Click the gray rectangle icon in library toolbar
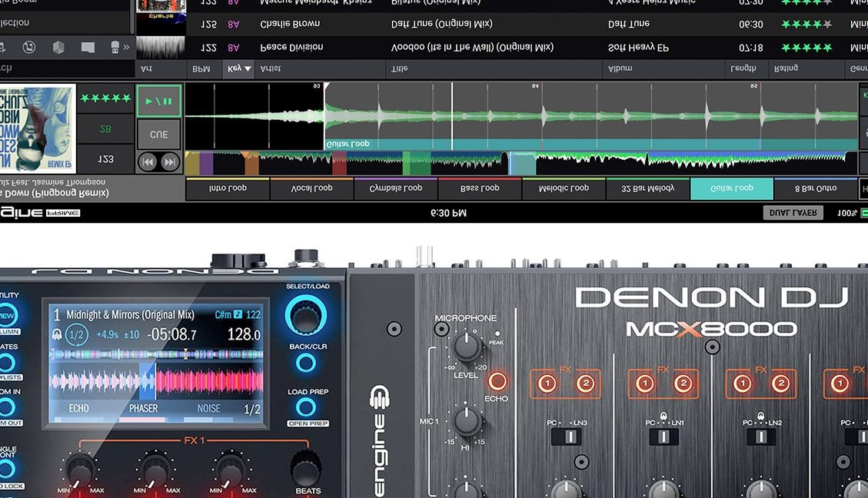Image resolution: width=868 pixels, height=498 pixels. click(88, 48)
